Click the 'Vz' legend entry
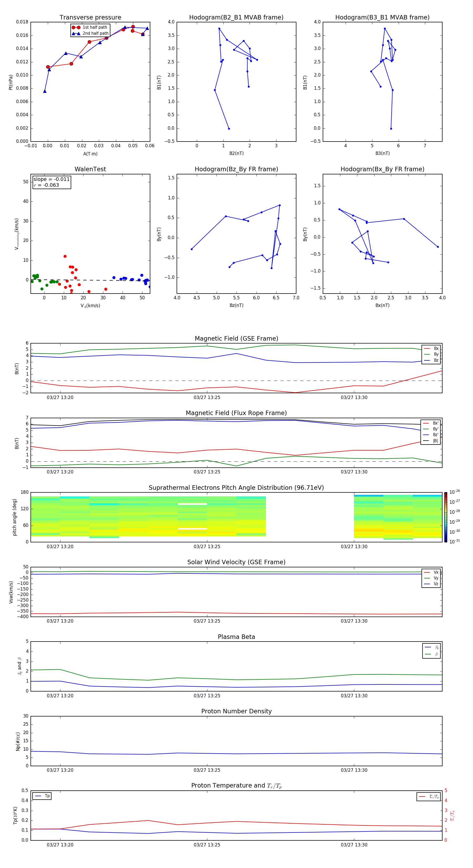Screen dimensions: 473x868 (431, 584)
